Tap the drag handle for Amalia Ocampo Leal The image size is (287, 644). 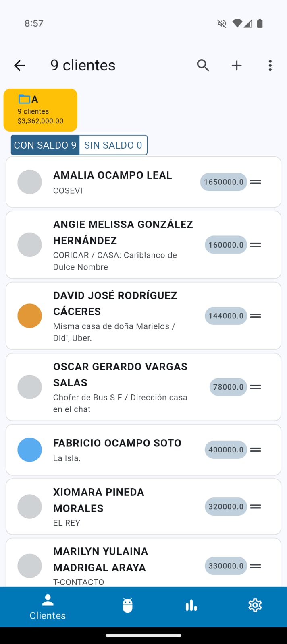(x=256, y=182)
